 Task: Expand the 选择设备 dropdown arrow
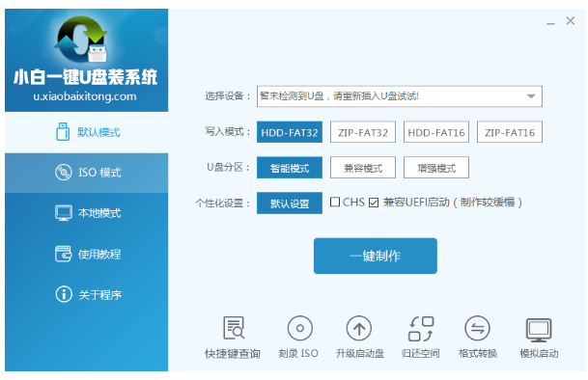point(531,96)
